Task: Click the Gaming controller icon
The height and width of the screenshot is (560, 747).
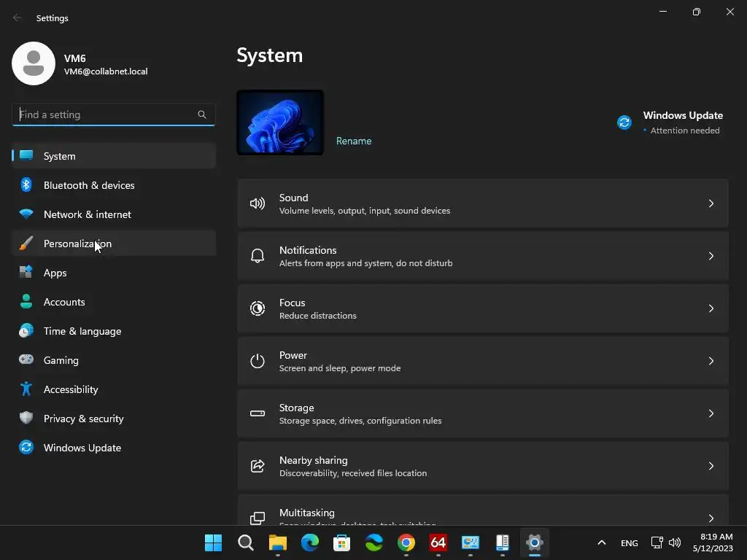Action: (26, 359)
